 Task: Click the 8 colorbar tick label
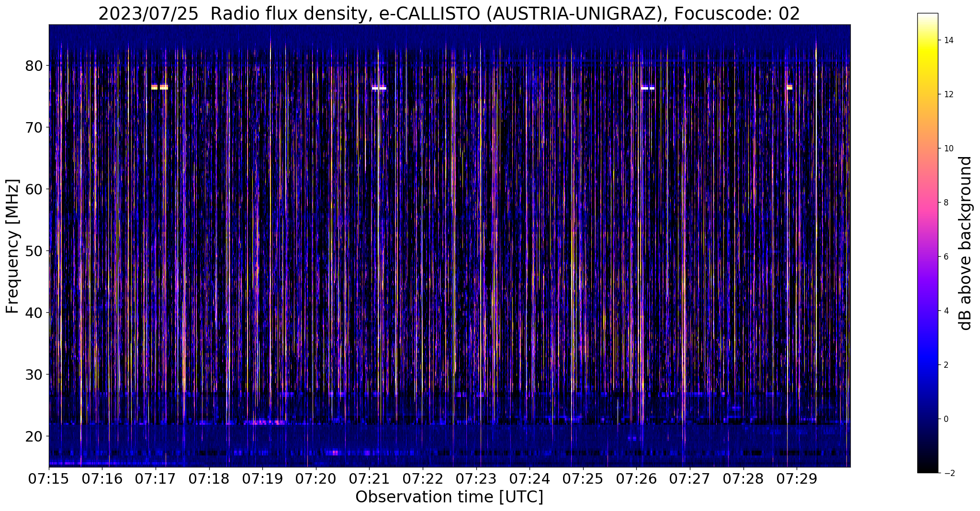946,203
